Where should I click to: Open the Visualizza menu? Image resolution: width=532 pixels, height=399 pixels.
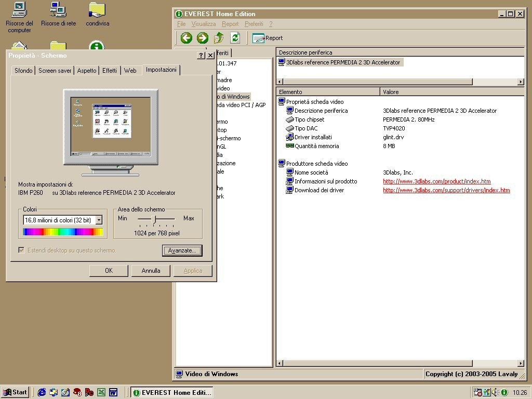click(x=204, y=24)
